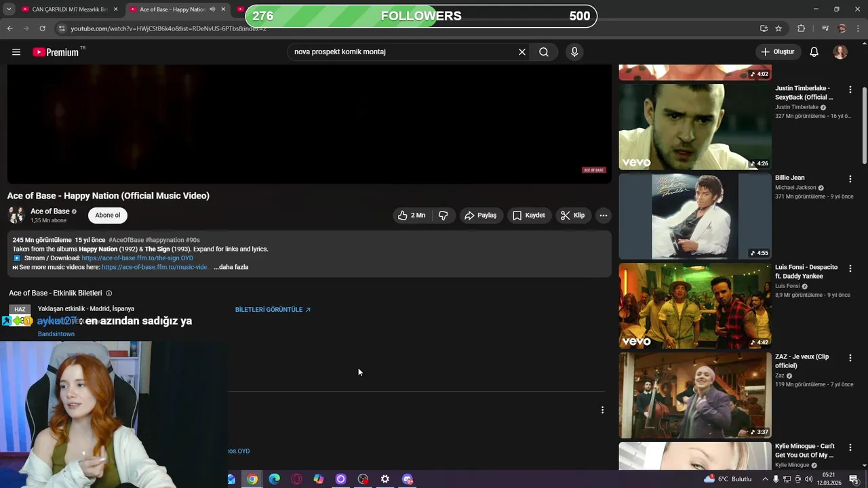Like the Happy Nation video
The height and width of the screenshot is (488, 868).
point(412,216)
